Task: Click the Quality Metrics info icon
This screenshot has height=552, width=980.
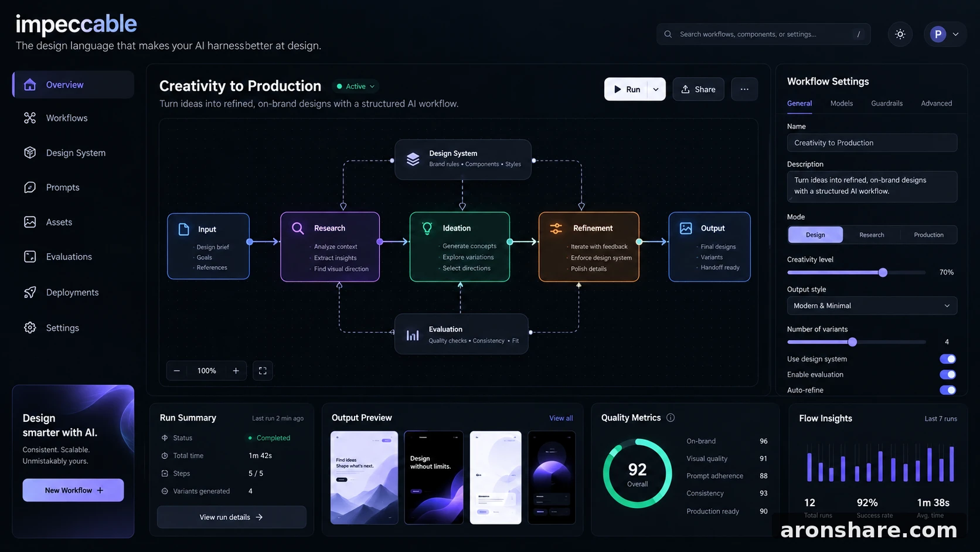Action: [671, 418]
